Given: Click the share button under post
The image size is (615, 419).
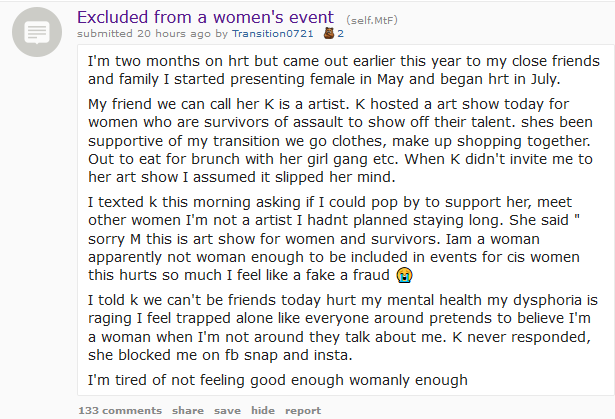Looking at the screenshot, I should [x=188, y=410].
